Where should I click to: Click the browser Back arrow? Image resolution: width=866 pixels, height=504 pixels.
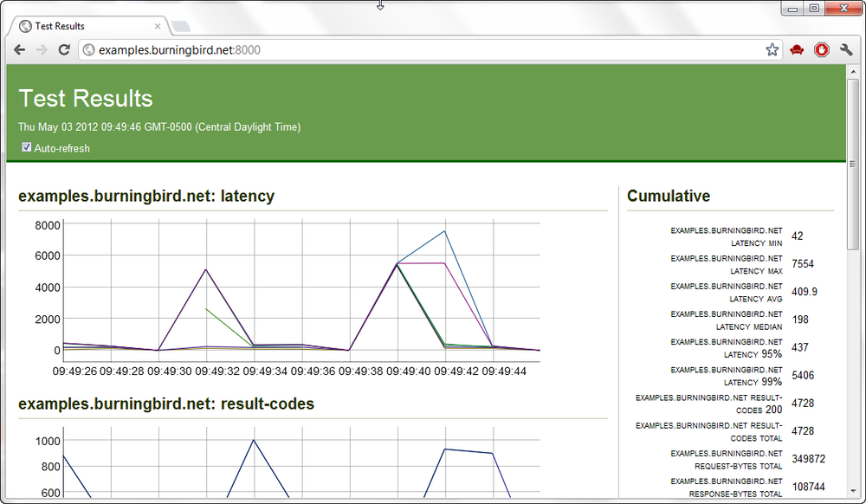click(19, 50)
